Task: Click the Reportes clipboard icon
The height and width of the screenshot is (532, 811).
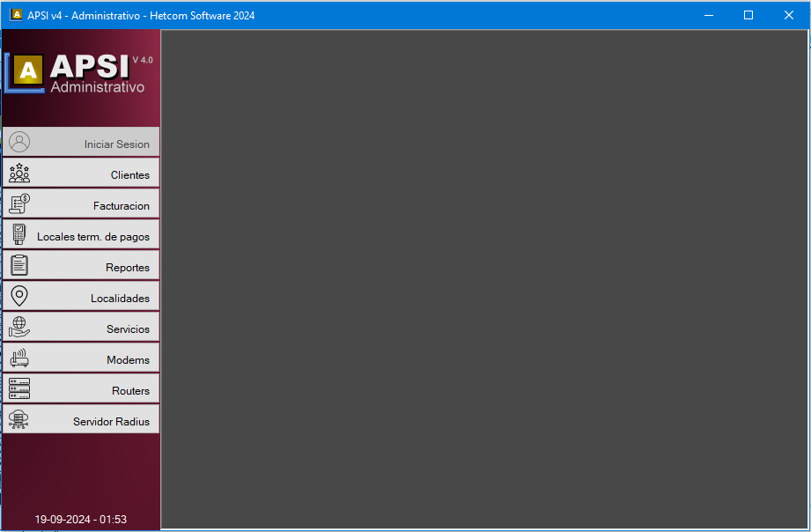Action: pos(19,266)
